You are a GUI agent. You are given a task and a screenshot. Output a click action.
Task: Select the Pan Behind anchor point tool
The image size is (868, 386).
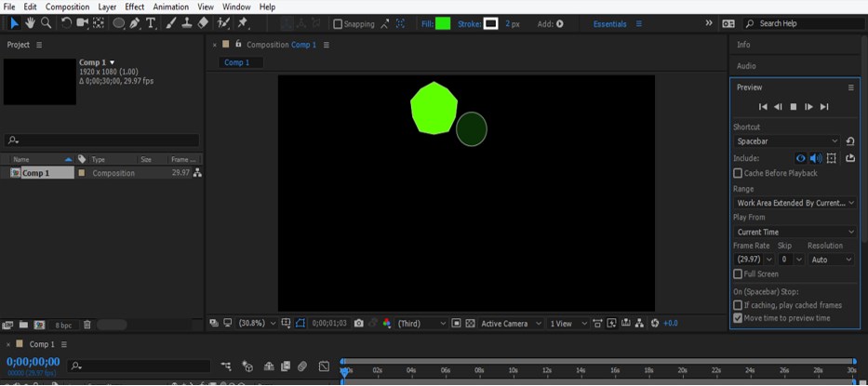pyautogui.click(x=99, y=23)
